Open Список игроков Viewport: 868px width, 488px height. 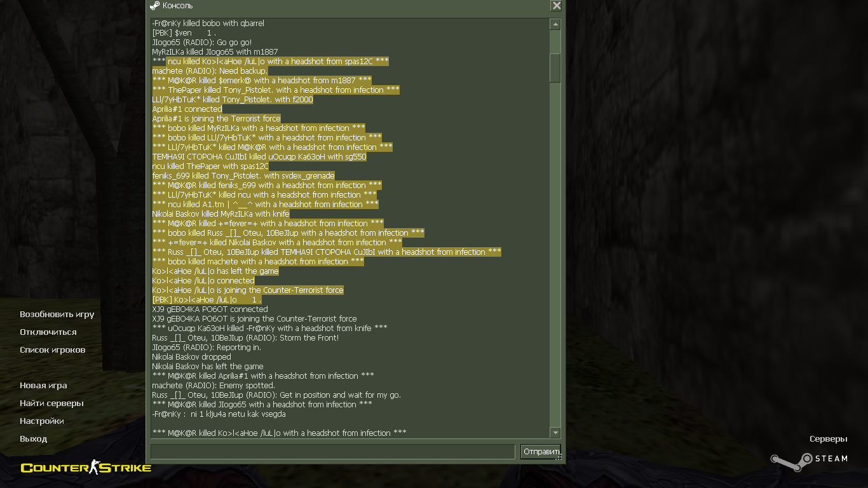point(52,350)
